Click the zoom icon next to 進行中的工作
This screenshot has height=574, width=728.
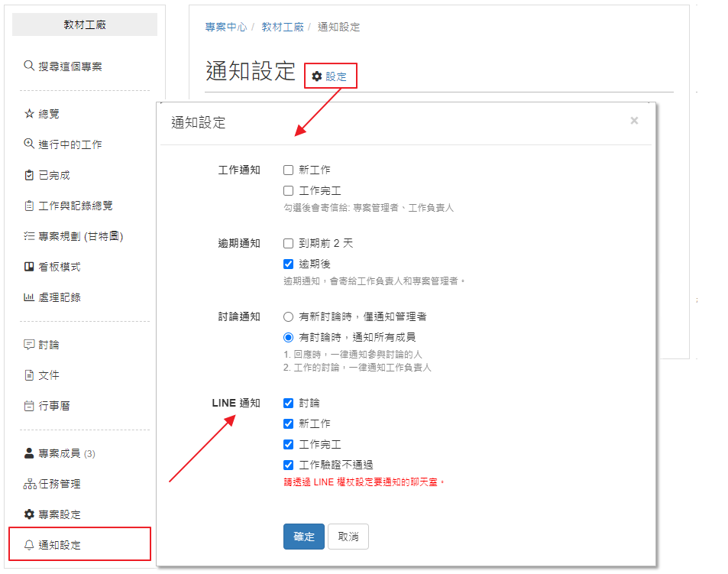29,144
